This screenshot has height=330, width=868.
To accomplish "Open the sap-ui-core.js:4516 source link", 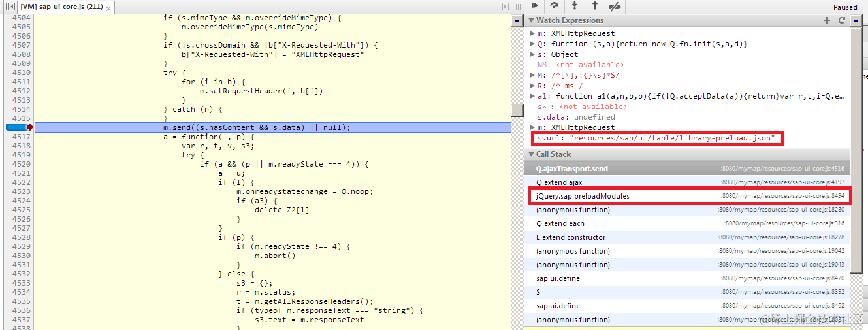I will [784, 169].
